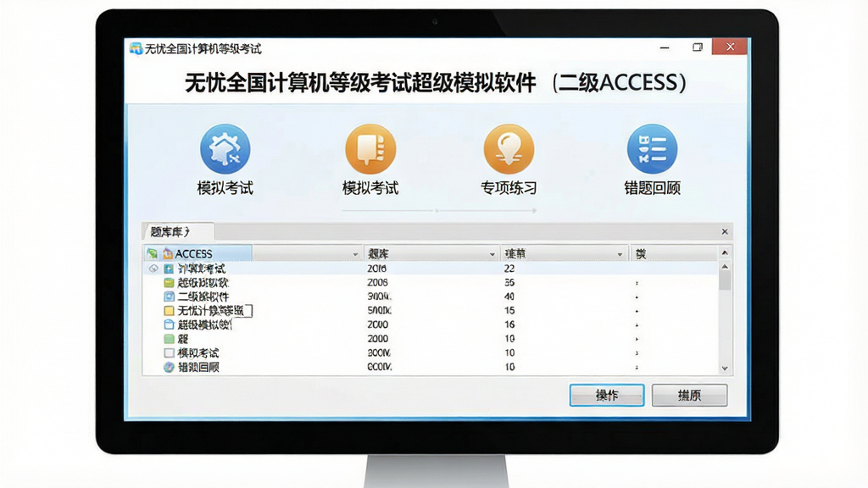Screen dimensions: 868x488
Task: Close the 题库 panel with its X
Action: coord(725,232)
